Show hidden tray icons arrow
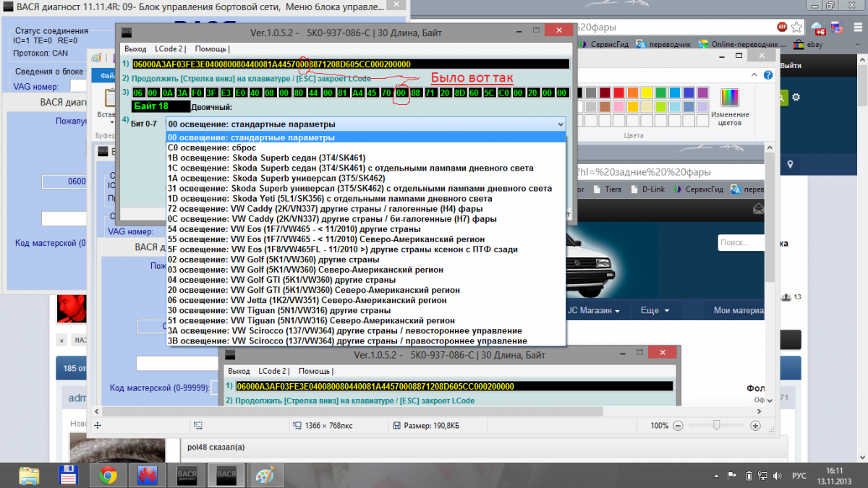The width and height of the screenshot is (868, 488). point(717,475)
